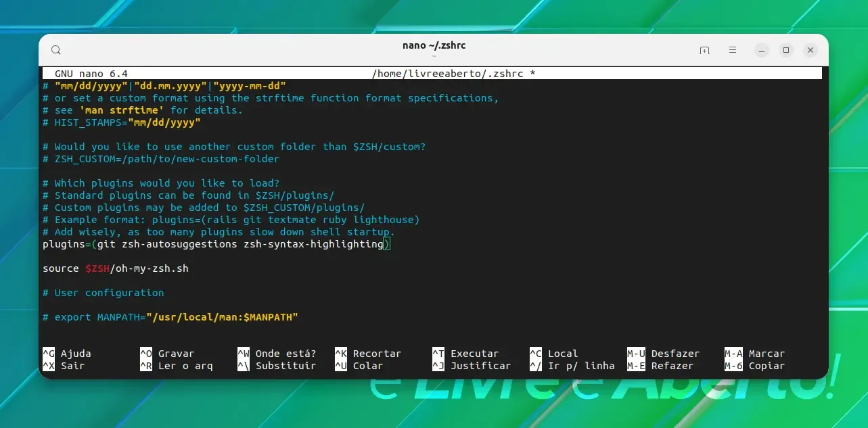Click the "yyyy-mm-dd" format string
The image size is (868, 428).
(x=250, y=86)
